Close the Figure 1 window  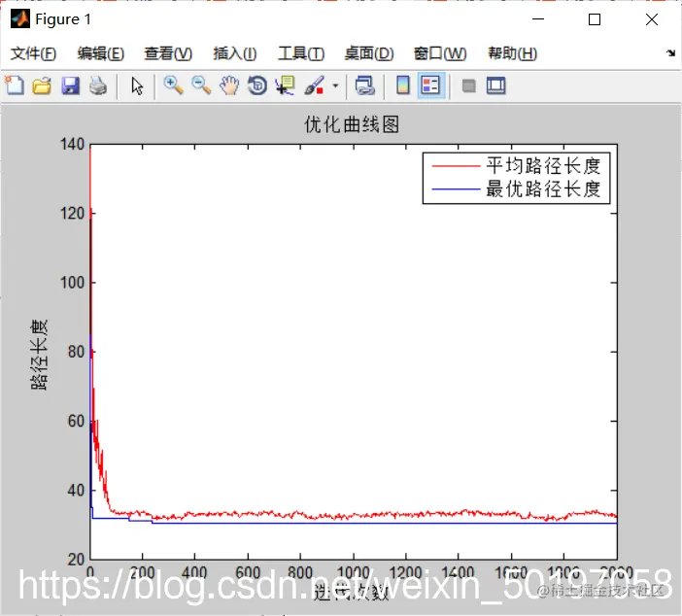pyautogui.click(x=652, y=19)
